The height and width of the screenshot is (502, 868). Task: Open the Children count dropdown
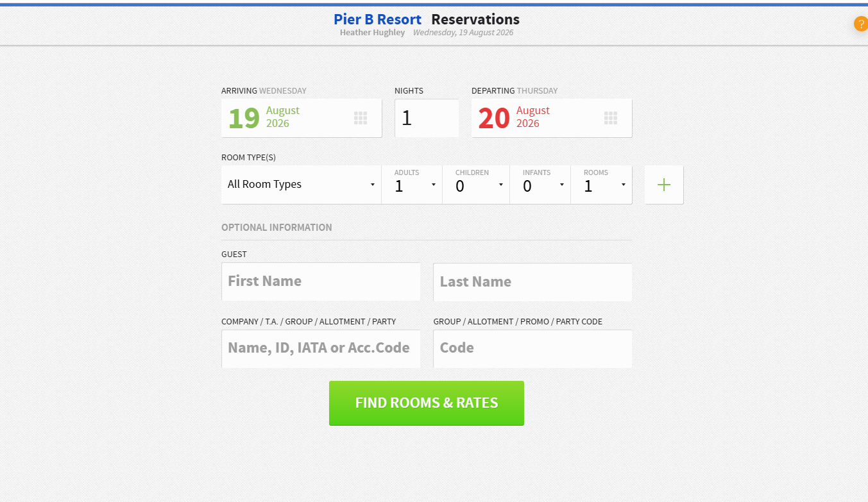click(x=476, y=185)
